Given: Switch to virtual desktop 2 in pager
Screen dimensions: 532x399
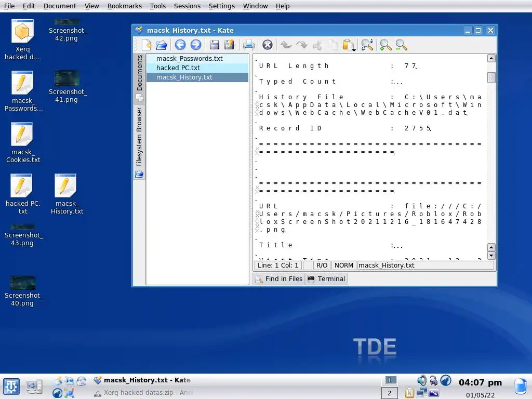Looking at the screenshot, I should click(390, 393).
